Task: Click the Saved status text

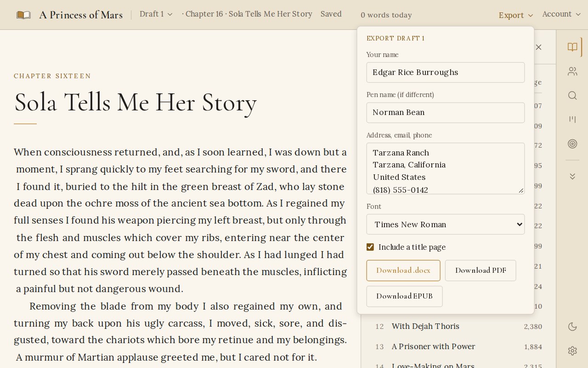Action: coord(331,14)
